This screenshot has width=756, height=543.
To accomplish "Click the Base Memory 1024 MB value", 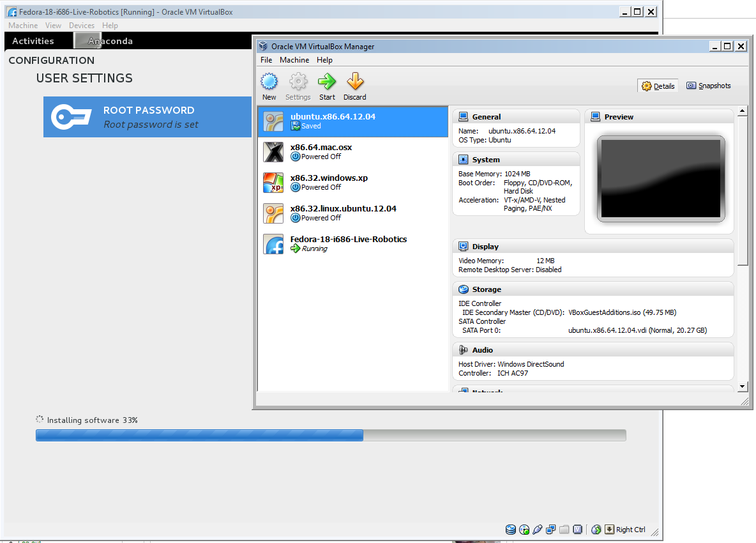I will pyautogui.click(x=517, y=174).
